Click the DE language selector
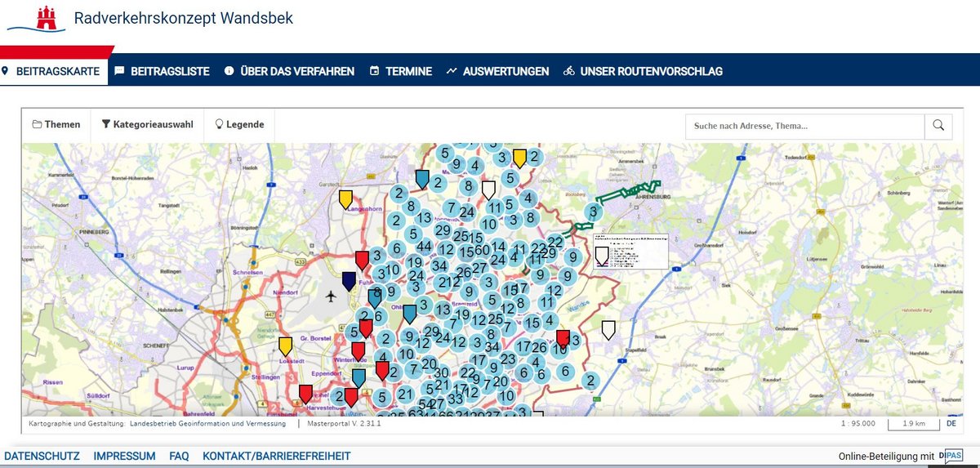 951,423
